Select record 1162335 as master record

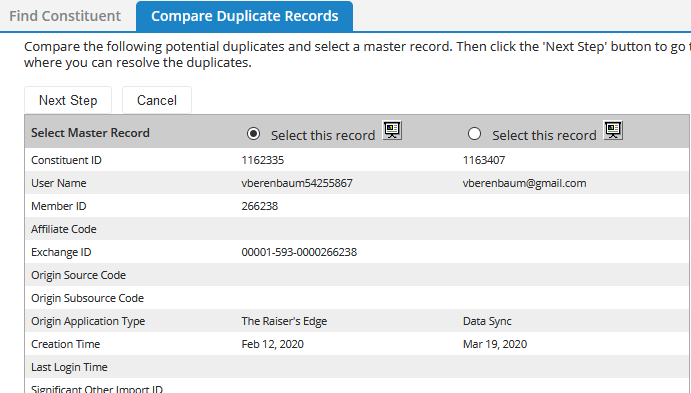pyautogui.click(x=253, y=133)
